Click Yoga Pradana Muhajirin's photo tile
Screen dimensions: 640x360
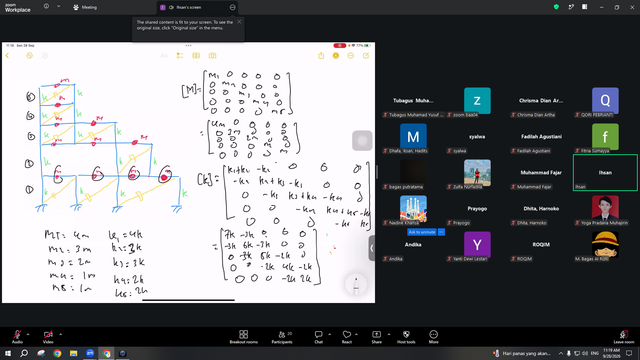[x=605, y=208]
